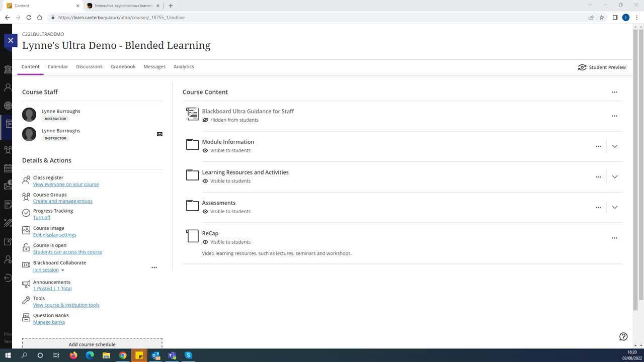Image resolution: width=644 pixels, height=362 pixels.
Task: Toggle Assessments 'Visible to students' setting
Action: (x=226, y=212)
